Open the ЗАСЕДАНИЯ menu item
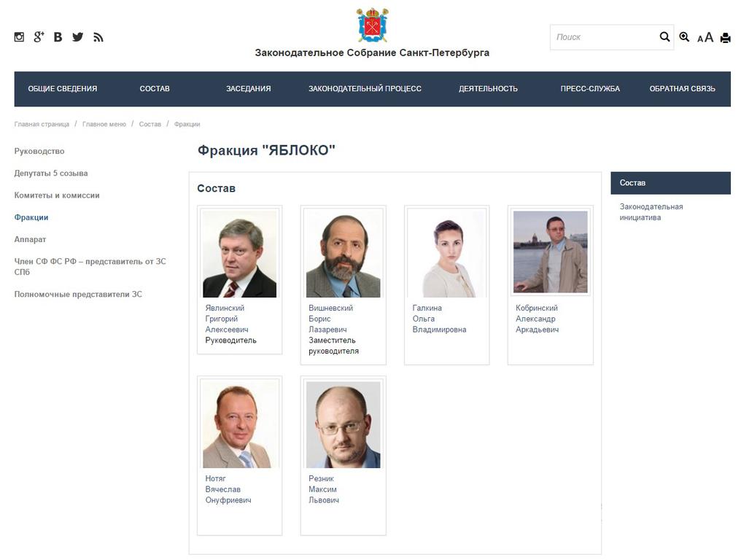The height and width of the screenshot is (560, 741). click(x=248, y=88)
